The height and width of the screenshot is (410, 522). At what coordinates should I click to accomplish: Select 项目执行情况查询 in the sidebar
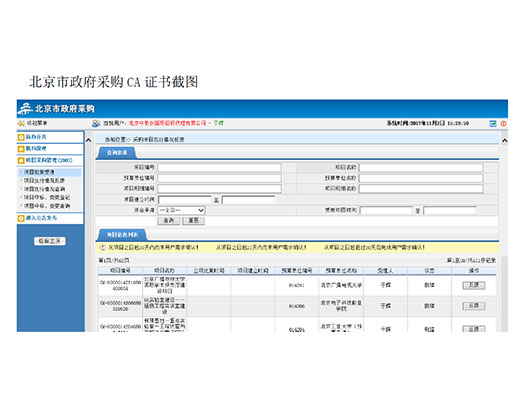click(x=44, y=189)
